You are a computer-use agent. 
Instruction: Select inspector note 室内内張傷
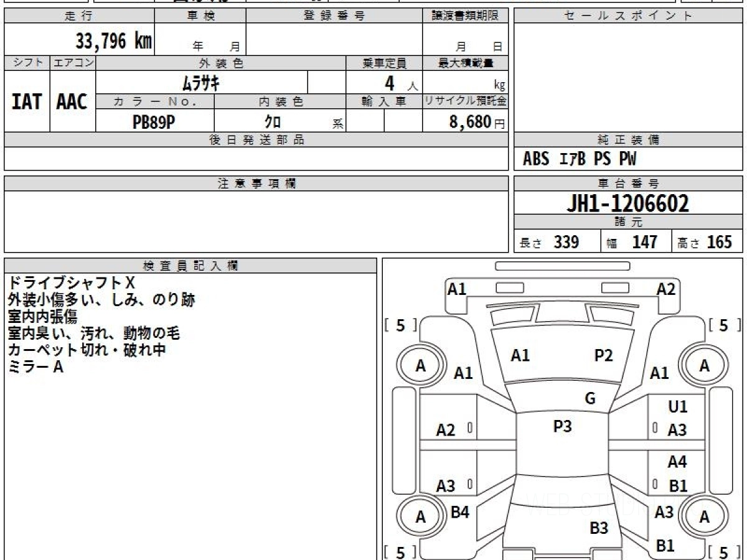click(x=42, y=317)
